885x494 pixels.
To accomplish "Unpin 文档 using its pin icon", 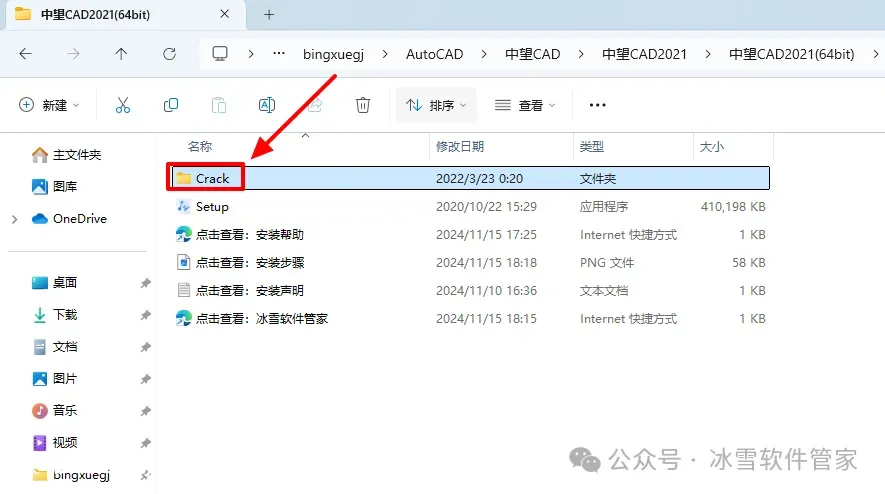I will pos(146,347).
